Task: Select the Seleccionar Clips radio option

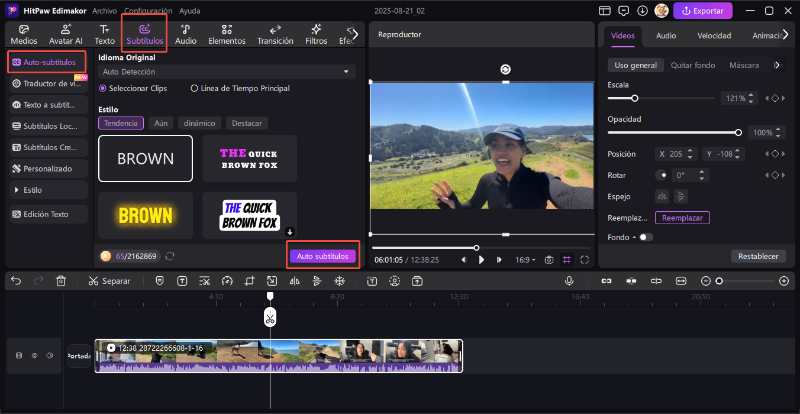Action: point(133,88)
